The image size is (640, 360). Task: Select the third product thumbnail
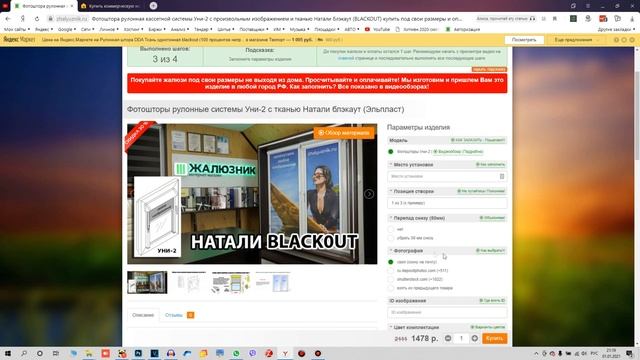click(x=231, y=282)
